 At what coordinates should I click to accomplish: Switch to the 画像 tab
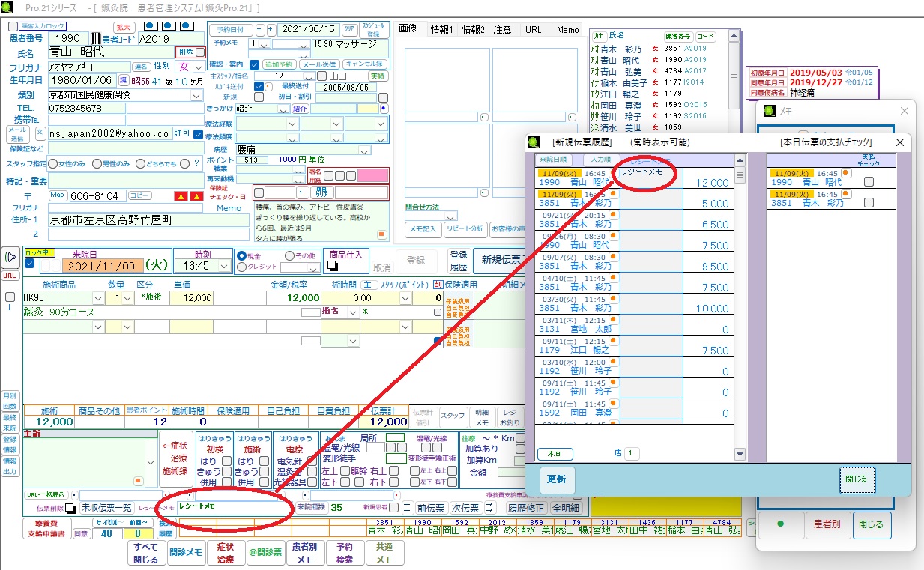(x=408, y=28)
